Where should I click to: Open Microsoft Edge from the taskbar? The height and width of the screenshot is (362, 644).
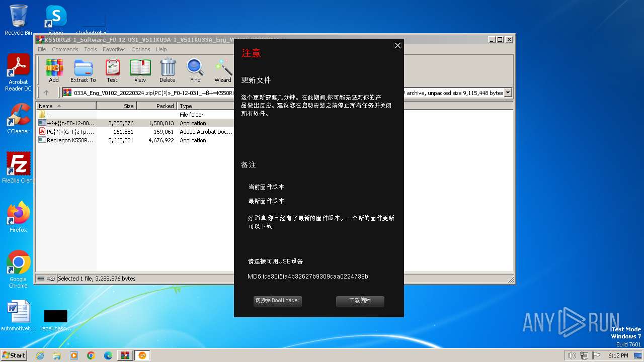108,355
